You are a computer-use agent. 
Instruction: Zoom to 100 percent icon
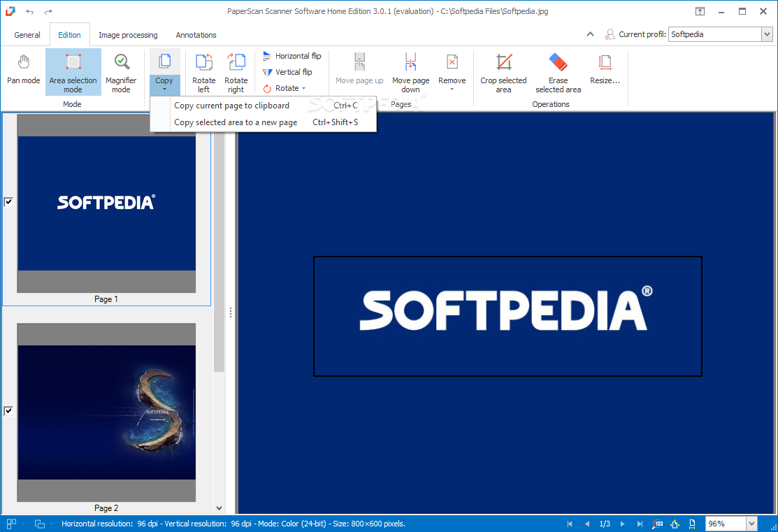click(x=658, y=524)
